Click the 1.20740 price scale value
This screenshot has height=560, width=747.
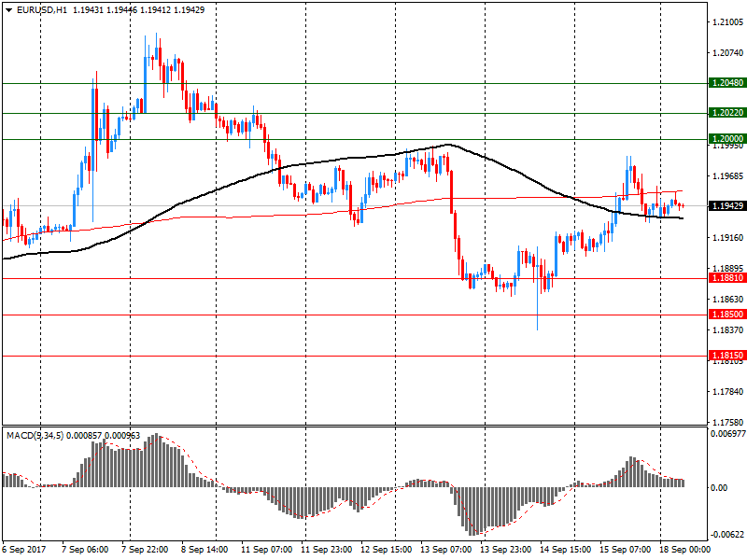[x=727, y=53]
